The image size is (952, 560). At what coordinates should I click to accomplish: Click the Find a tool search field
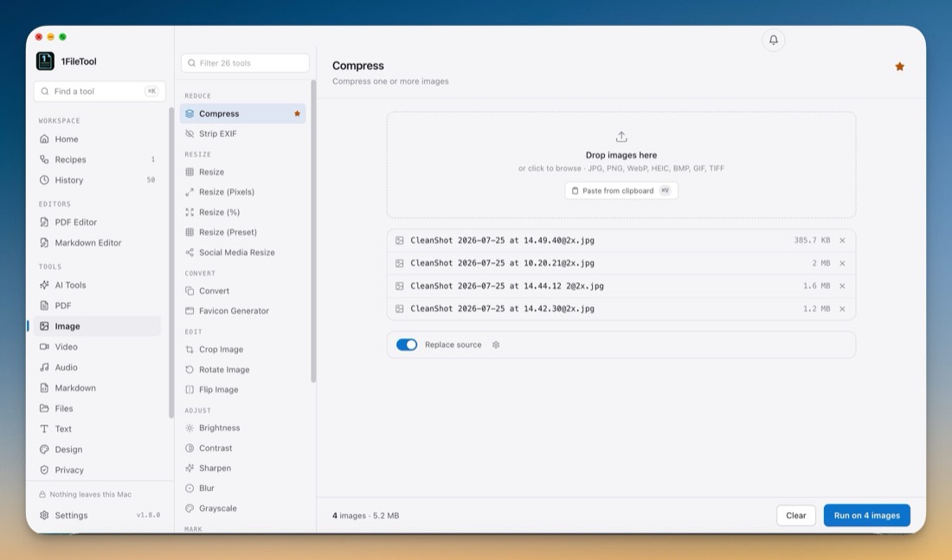coord(100,91)
